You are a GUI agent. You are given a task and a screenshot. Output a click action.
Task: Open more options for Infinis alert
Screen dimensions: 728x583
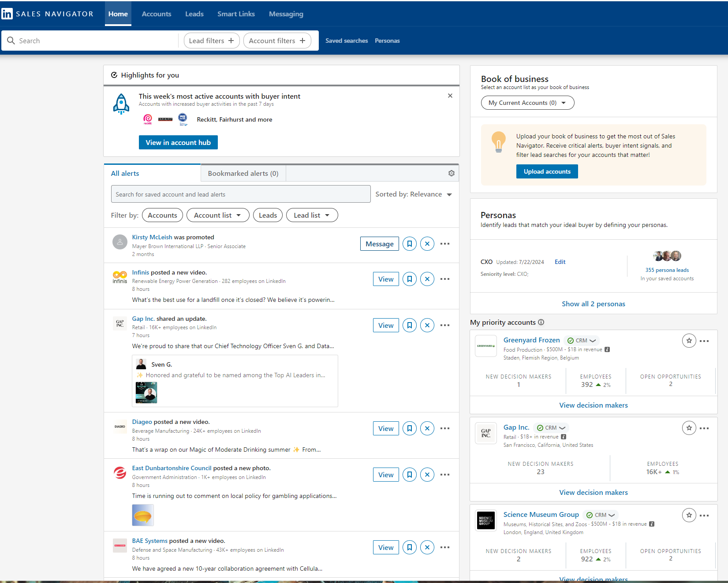click(x=445, y=279)
